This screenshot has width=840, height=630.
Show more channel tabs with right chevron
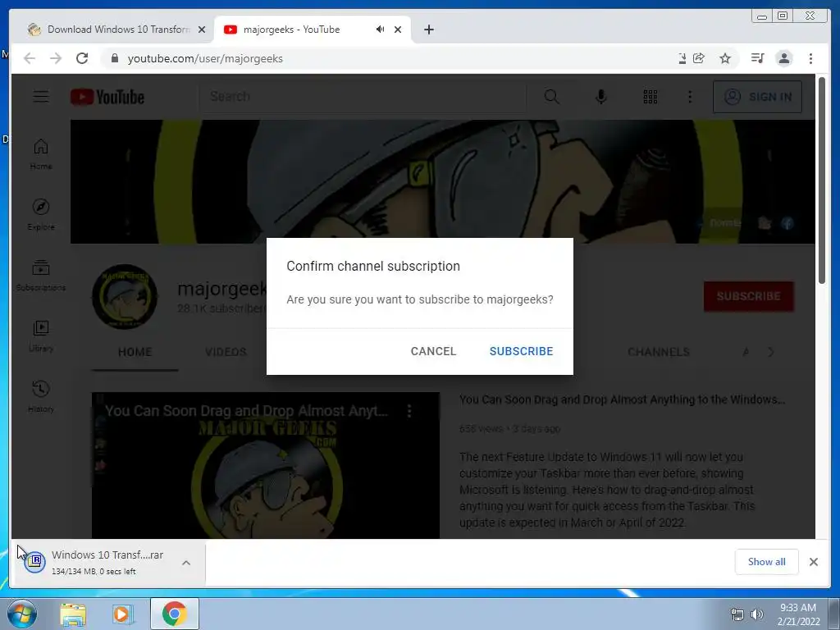tap(771, 352)
